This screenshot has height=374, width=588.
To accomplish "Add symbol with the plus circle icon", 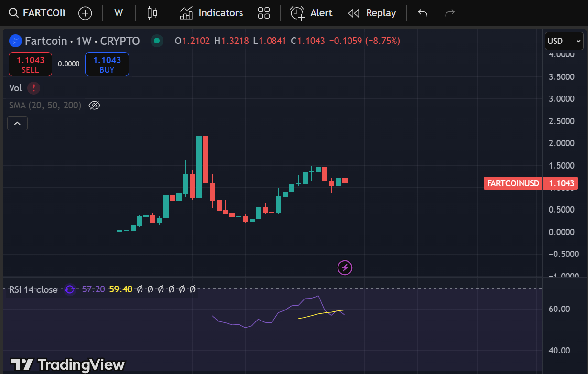I will (85, 13).
